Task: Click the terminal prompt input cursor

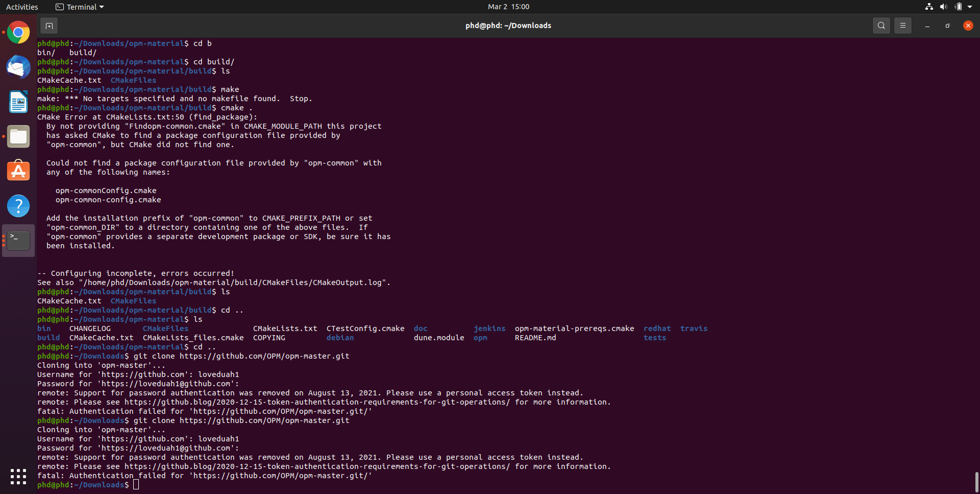Action: pos(136,484)
